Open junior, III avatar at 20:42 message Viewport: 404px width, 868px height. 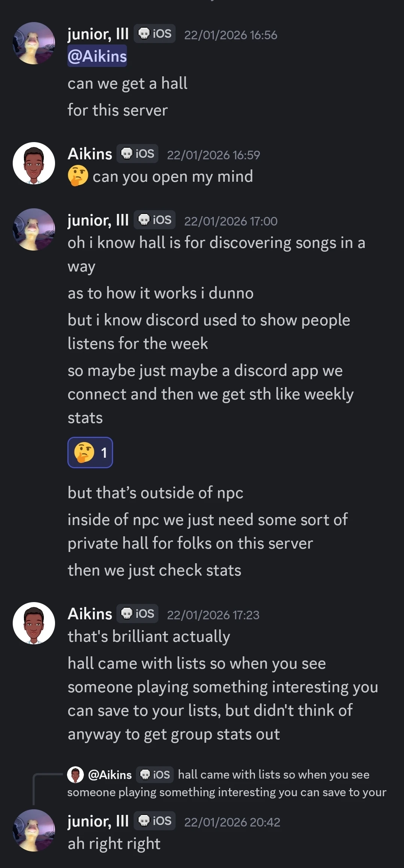pyautogui.click(x=34, y=830)
